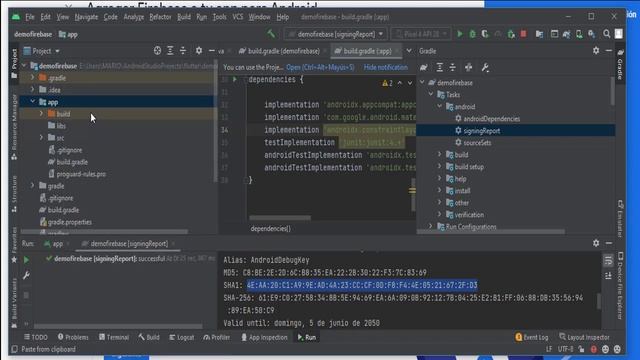Open the VCS menu
Viewport: 640px width, 360px height.
click(x=238, y=17)
